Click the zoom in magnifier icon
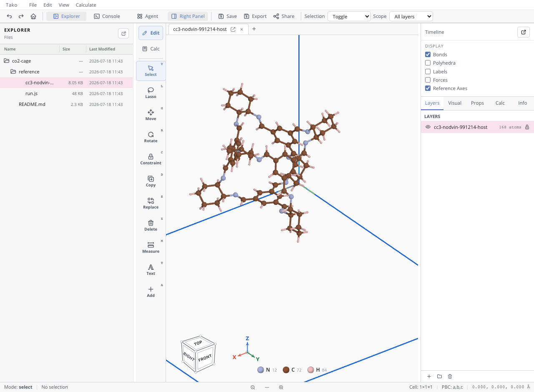 click(x=281, y=387)
